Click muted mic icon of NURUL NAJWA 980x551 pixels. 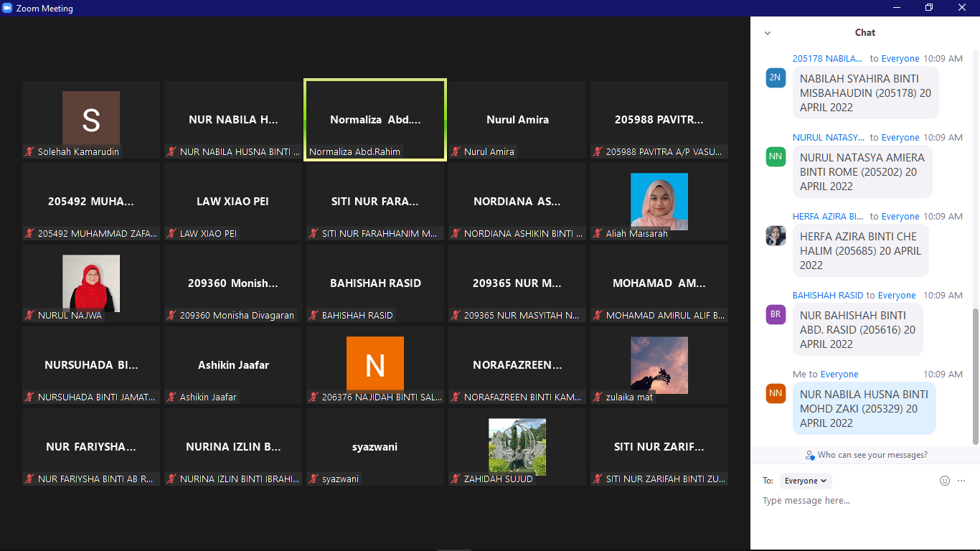point(30,316)
